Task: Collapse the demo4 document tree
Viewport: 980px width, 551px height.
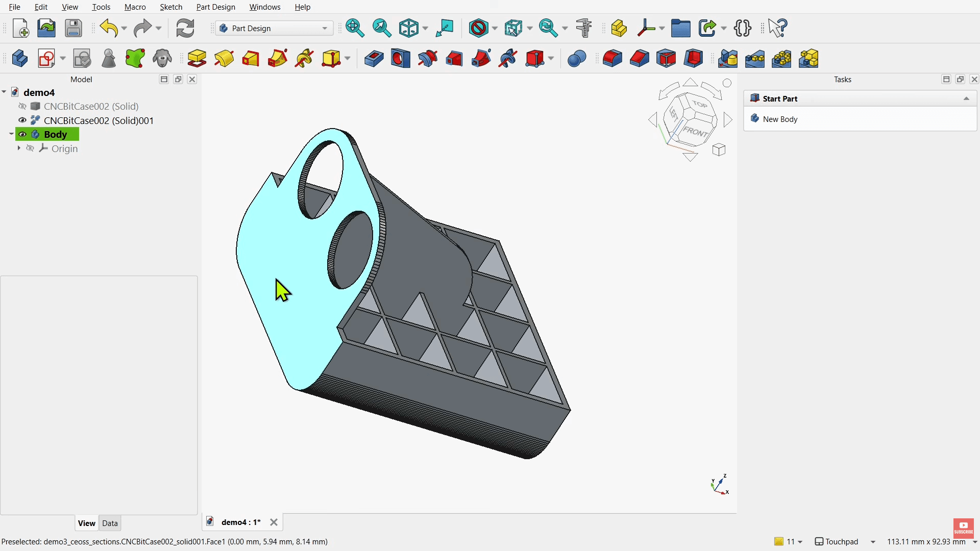Action: [4, 92]
